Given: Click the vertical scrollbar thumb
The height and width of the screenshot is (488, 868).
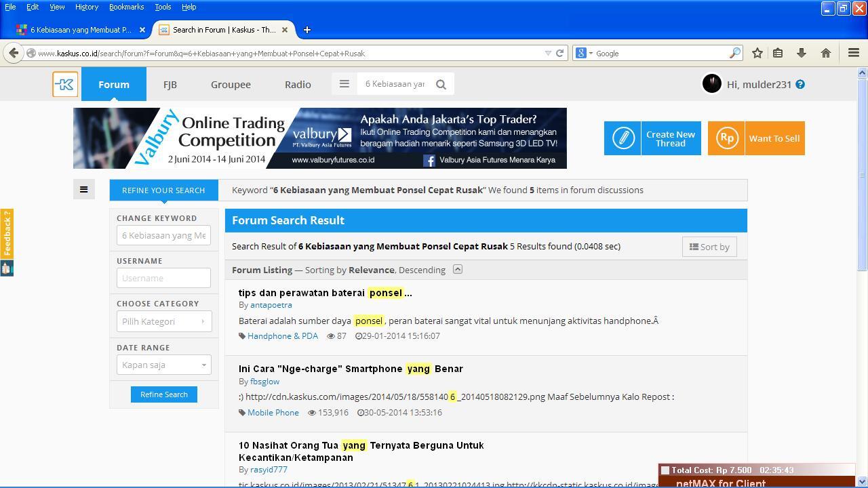Looking at the screenshot, I should coord(863,174).
